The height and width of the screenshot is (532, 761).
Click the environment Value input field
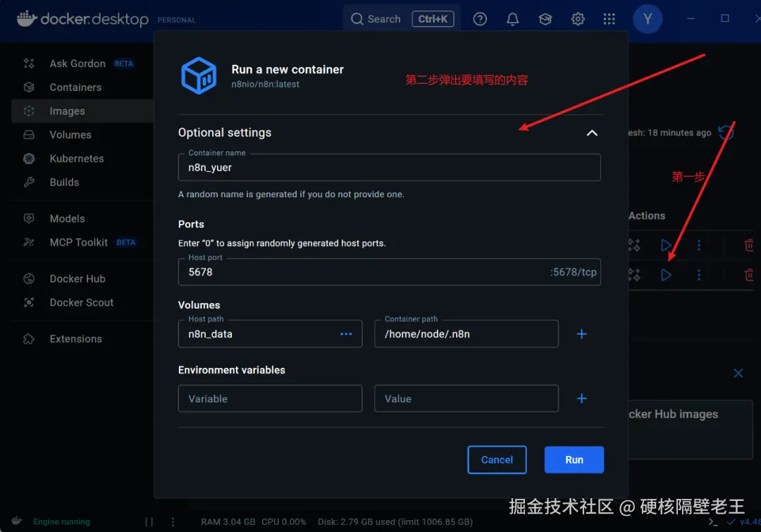point(466,399)
